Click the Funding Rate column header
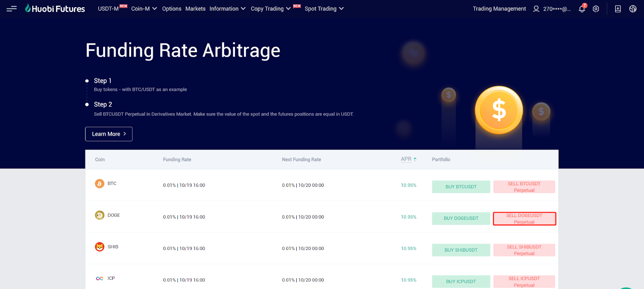This screenshot has width=644, height=289. 177,160
